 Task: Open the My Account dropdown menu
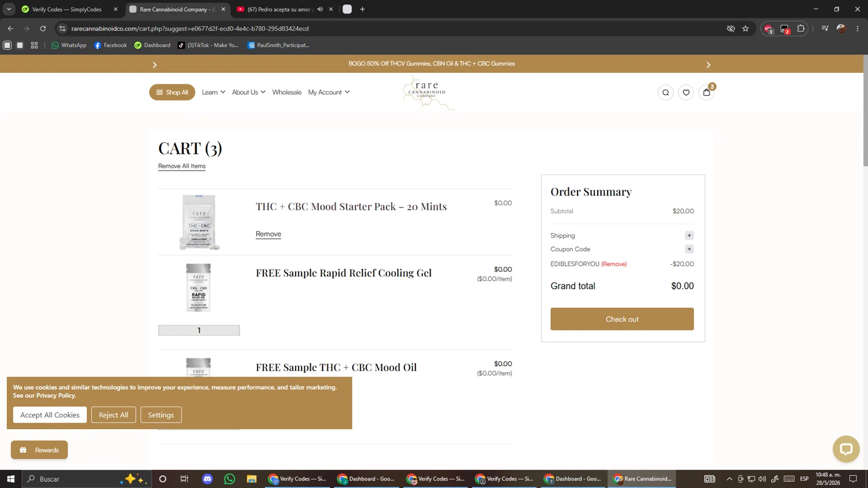point(329,93)
